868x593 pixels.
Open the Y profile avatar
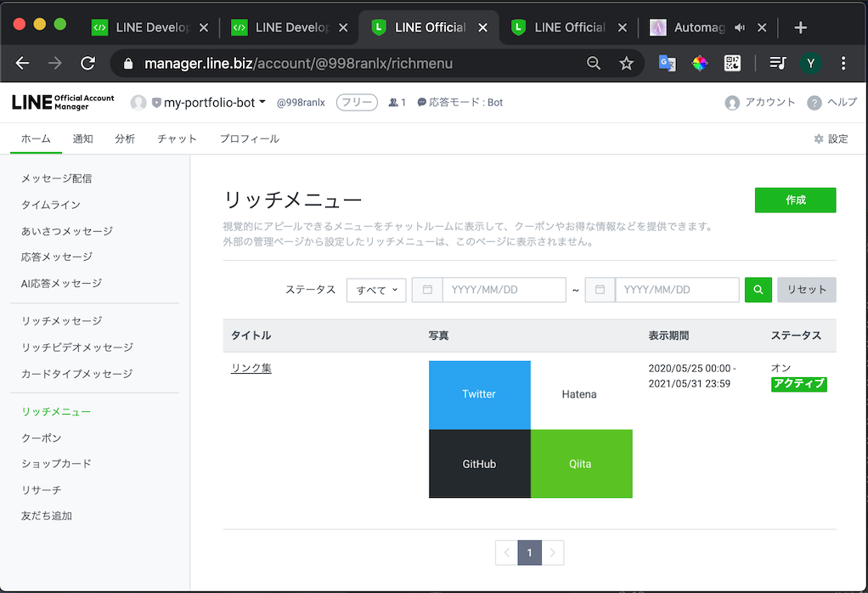(x=810, y=63)
